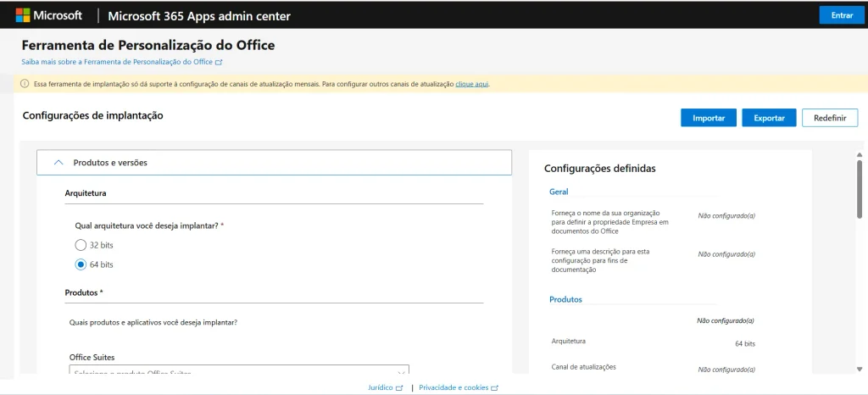
Task: Click the Redefinir button
Action: click(830, 118)
